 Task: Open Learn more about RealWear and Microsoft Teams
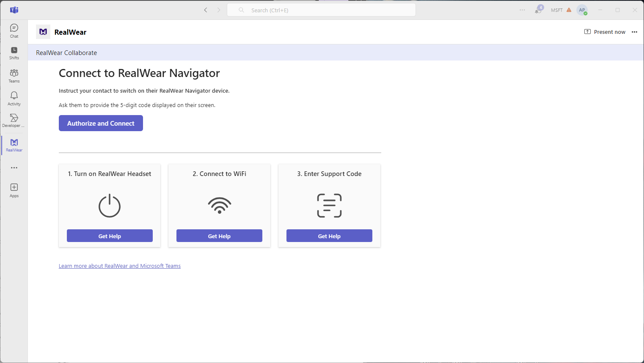tap(120, 266)
